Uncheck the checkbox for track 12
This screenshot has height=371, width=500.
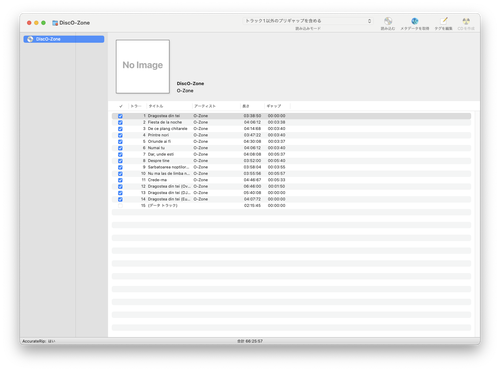point(120,186)
